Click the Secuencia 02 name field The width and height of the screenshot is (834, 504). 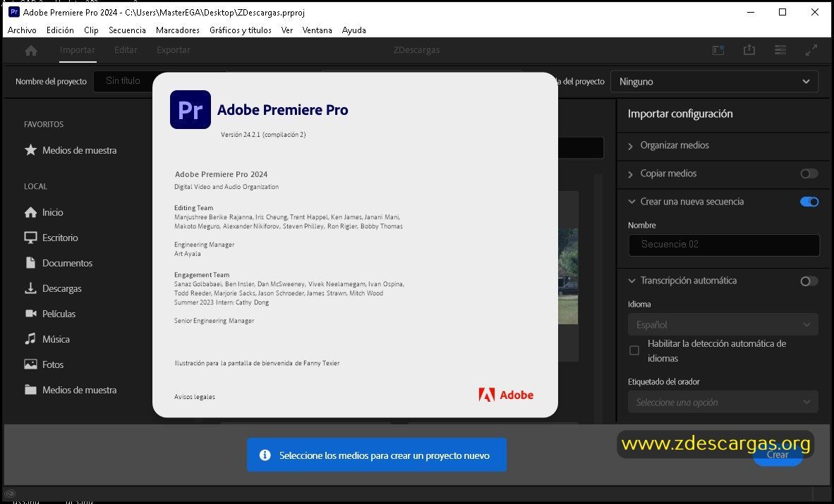click(x=724, y=245)
